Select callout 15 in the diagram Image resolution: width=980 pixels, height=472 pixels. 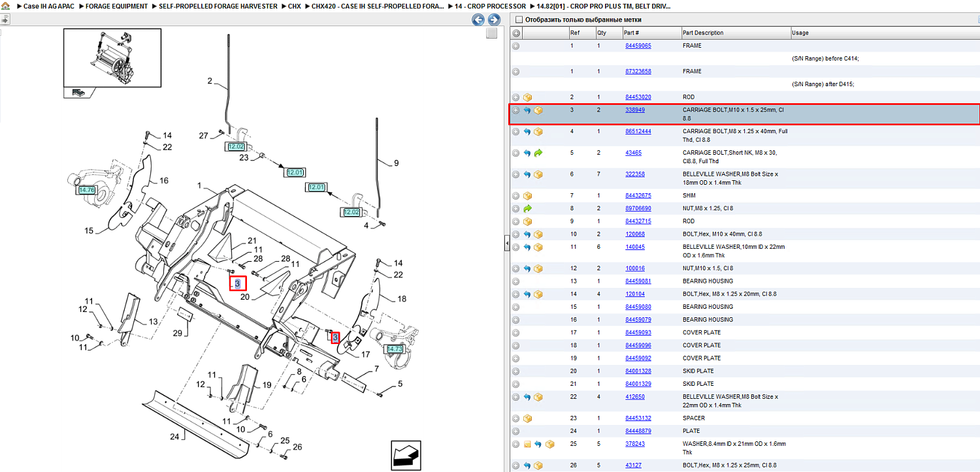click(x=89, y=230)
